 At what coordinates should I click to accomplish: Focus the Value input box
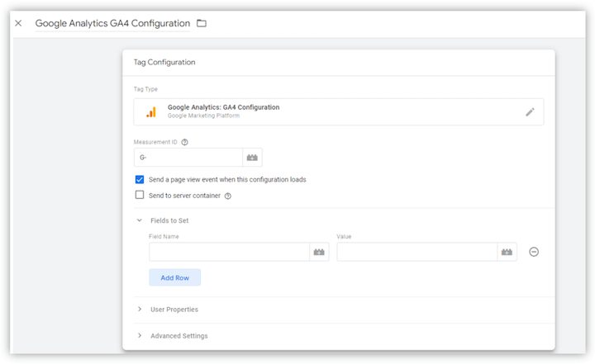[x=417, y=252]
